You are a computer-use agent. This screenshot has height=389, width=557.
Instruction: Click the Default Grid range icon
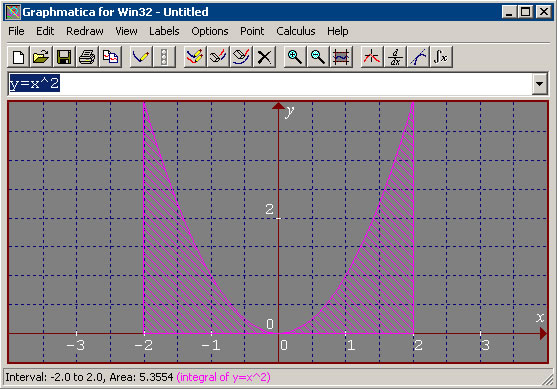pyautogui.click(x=341, y=57)
